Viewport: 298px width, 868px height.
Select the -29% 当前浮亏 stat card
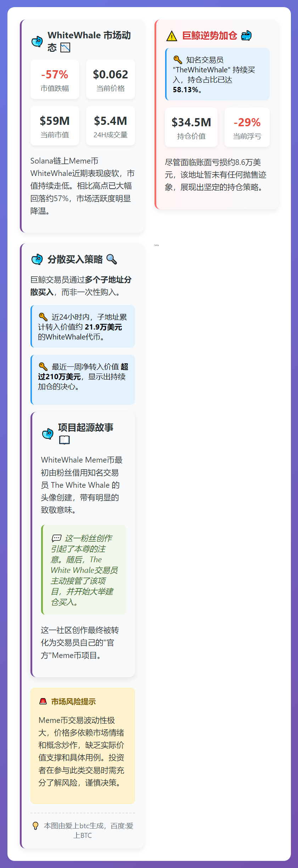(247, 127)
